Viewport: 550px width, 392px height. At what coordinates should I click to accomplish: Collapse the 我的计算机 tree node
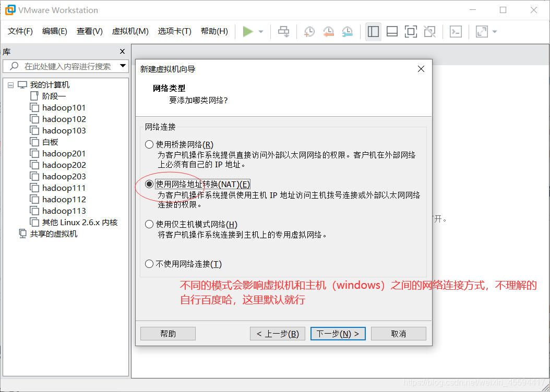(11, 85)
